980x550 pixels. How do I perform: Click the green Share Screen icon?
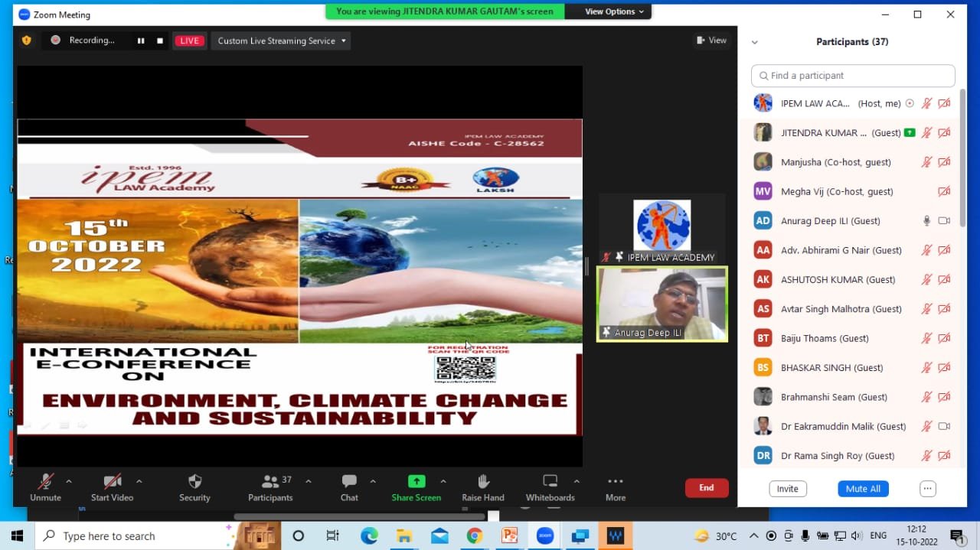tap(416, 481)
